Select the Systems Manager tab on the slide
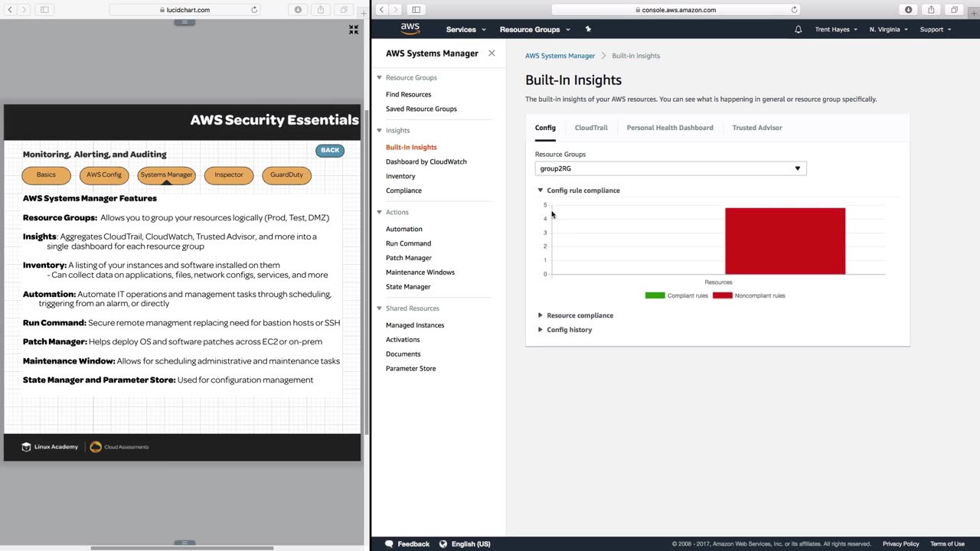 click(167, 175)
